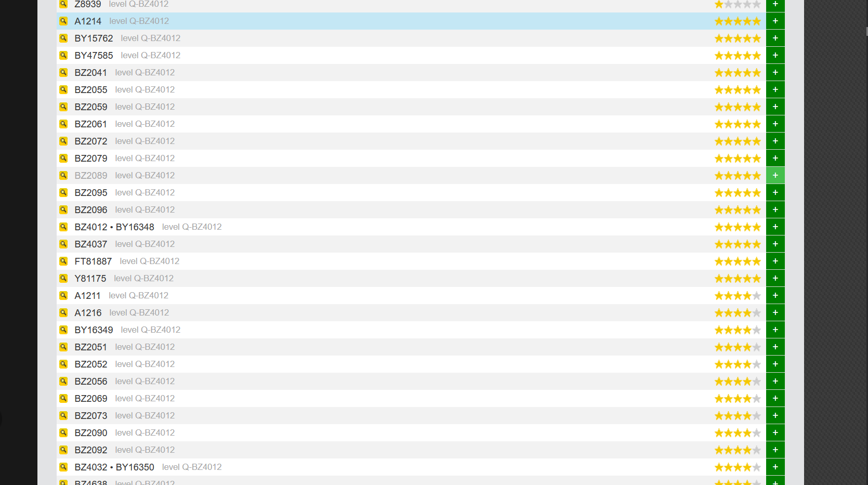Click the plus button for BZ4032 • BY16350
The height and width of the screenshot is (485, 868).
click(775, 467)
